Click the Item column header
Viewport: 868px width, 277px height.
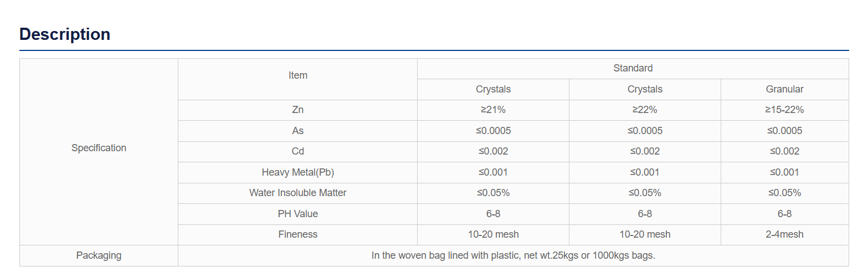coord(298,75)
